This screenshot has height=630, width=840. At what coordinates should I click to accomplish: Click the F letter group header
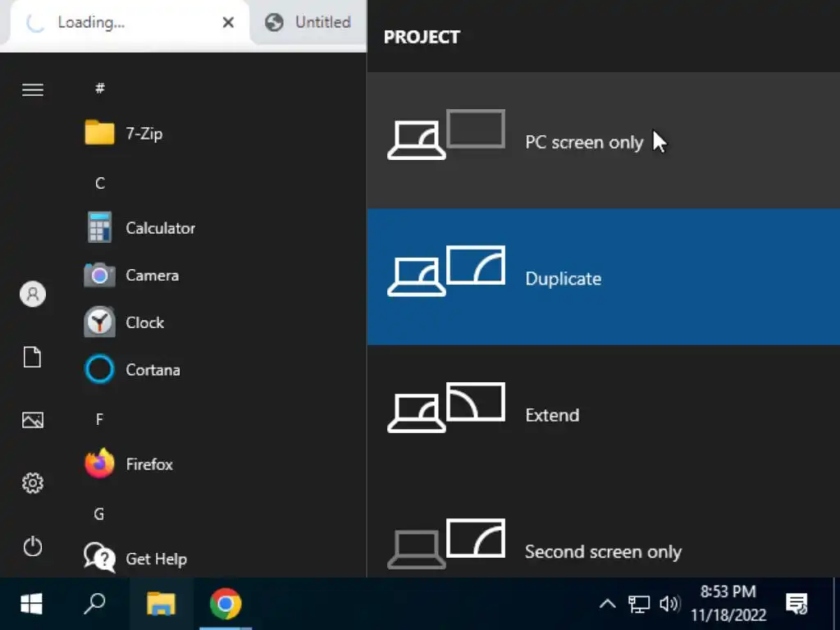click(99, 419)
